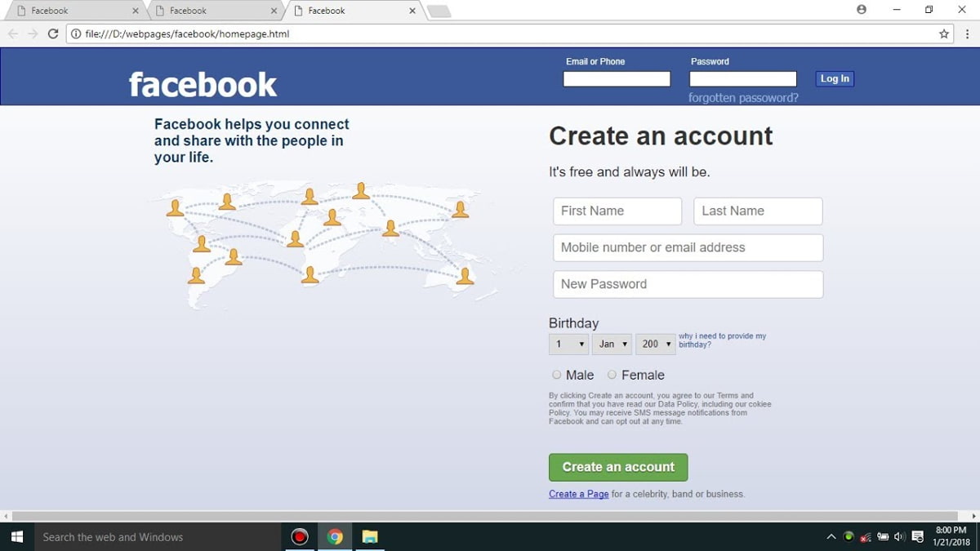The height and width of the screenshot is (551, 980).
Task: Click inside the New Password field
Action: tap(688, 284)
